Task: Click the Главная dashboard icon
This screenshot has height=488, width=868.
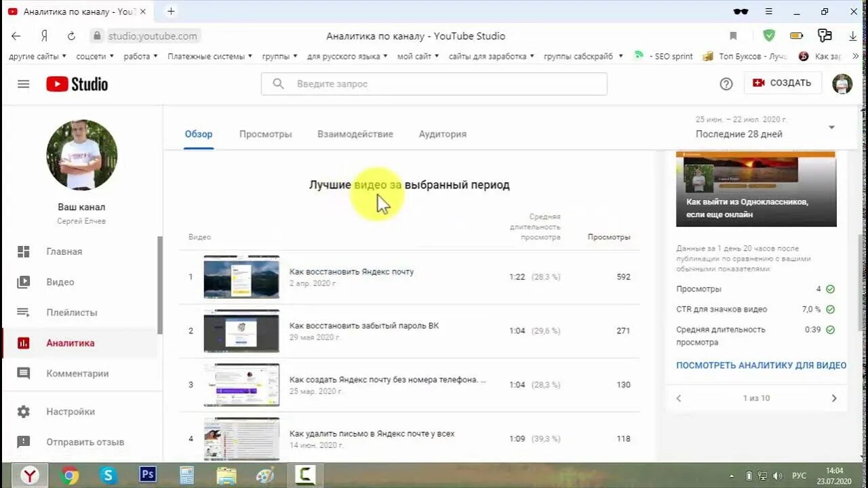Action: pyautogui.click(x=24, y=251)
